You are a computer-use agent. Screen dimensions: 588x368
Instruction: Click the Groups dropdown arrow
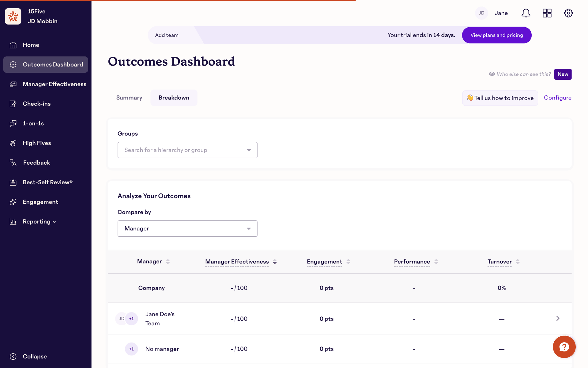(x=249, y=150)
